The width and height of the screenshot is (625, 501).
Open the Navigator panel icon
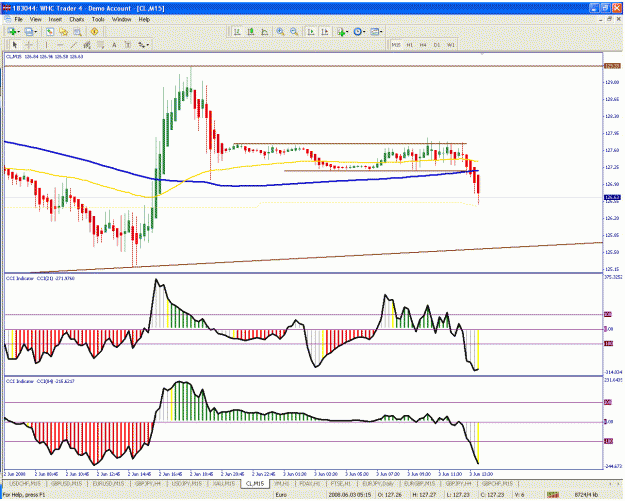(63, 31)
